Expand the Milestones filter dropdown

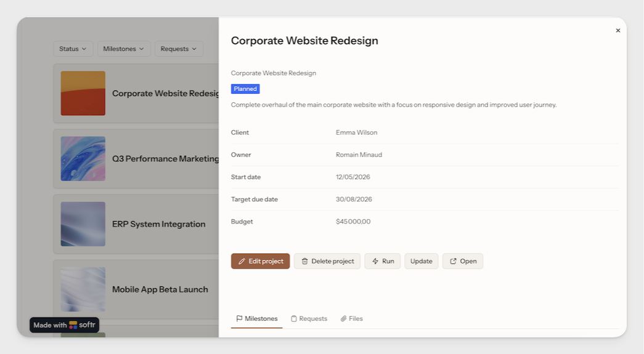point(124,49)
